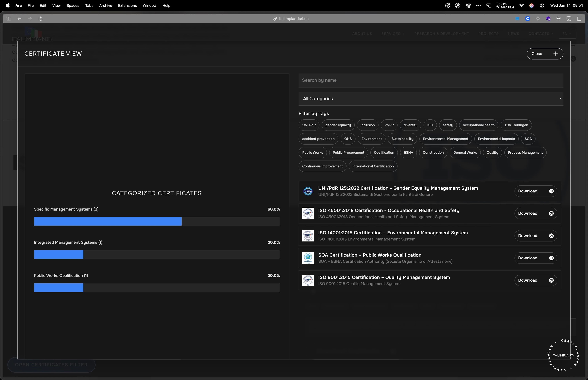The width and height of the screenshot is (588, 380).
Task: Download the ISO 9001:2015 certificate
Action: 535,280
